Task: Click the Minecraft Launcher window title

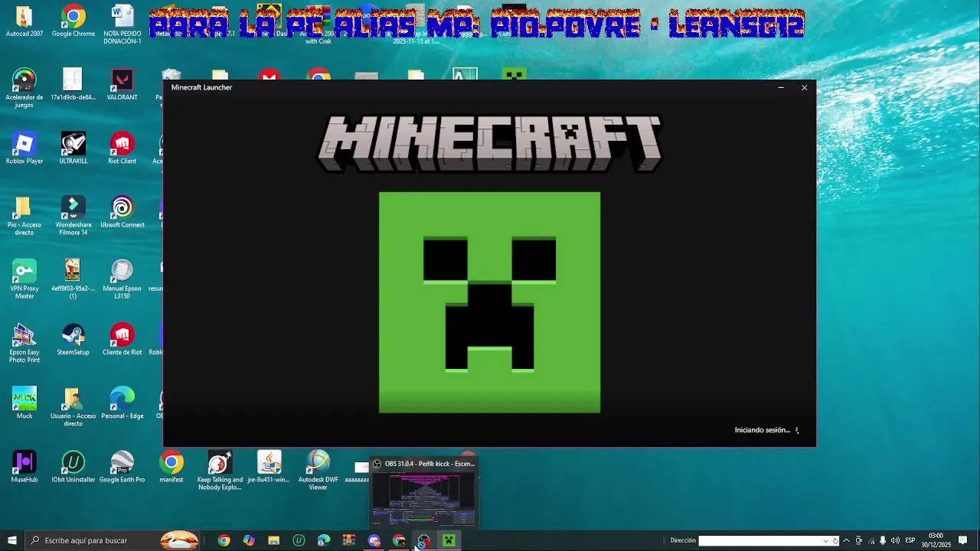Action: coord(201,87)
